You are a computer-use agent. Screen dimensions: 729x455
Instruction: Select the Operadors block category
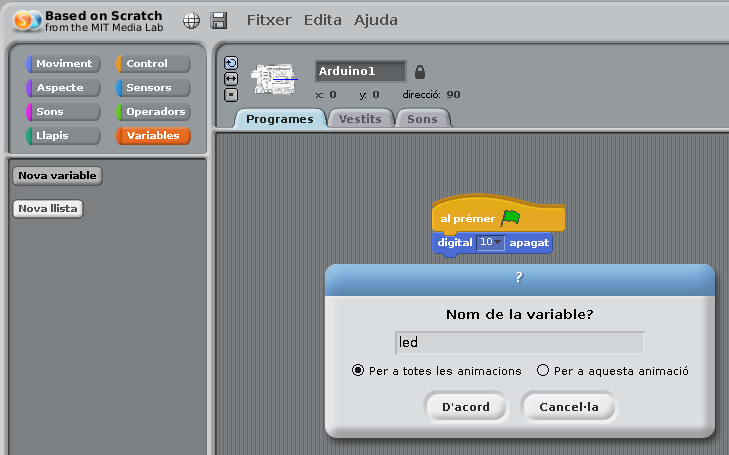click(x=153, y=112)
